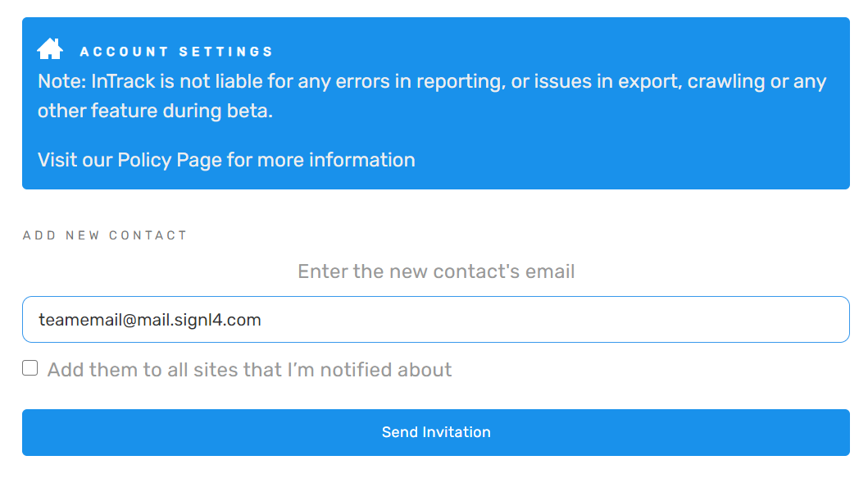Focus the new contact email field
The width and height of the screenshot is (868, 483).
pos(436,320)
